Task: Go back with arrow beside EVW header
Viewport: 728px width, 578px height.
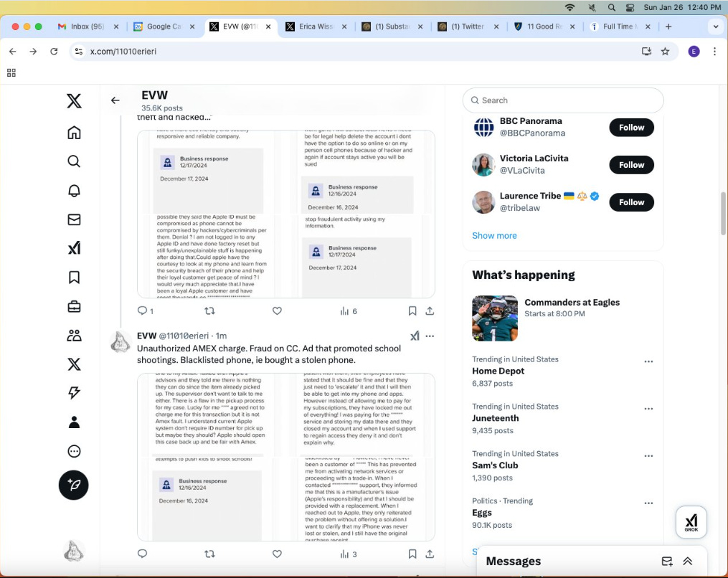Action: 115,100
